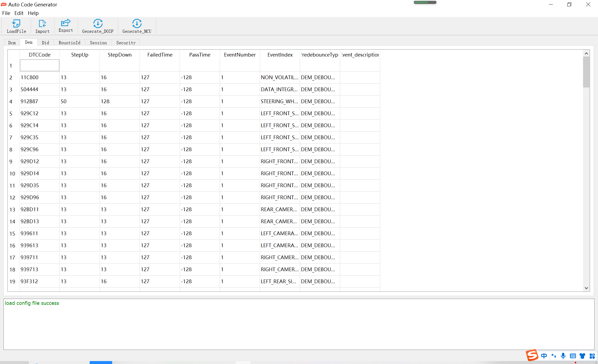Click the input method skin shirt icon
This screenshot has width=598, height=364.
click(x=583, y=356)
